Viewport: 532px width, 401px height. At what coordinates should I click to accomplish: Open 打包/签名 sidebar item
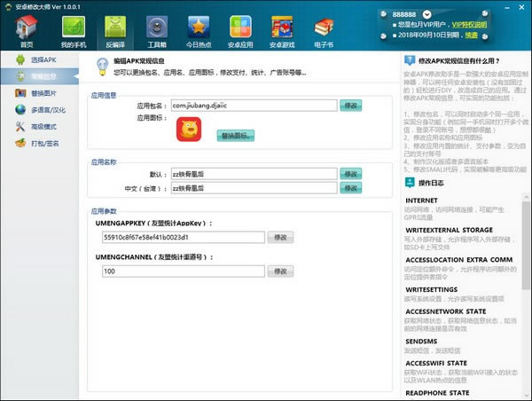coord(43,144)
